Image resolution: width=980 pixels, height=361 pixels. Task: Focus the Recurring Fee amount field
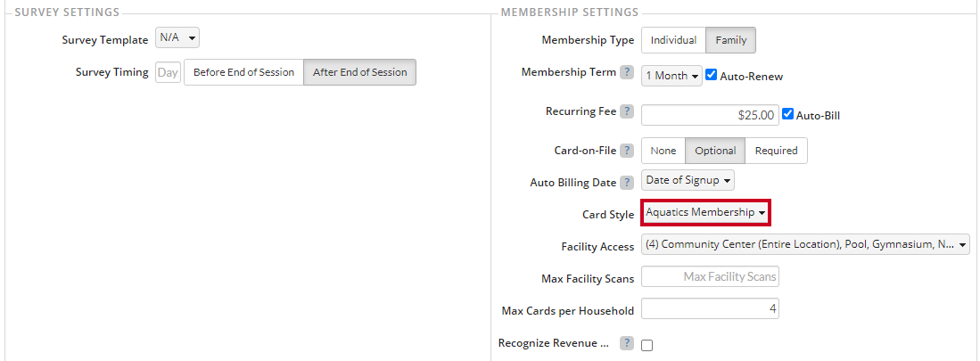711,115
